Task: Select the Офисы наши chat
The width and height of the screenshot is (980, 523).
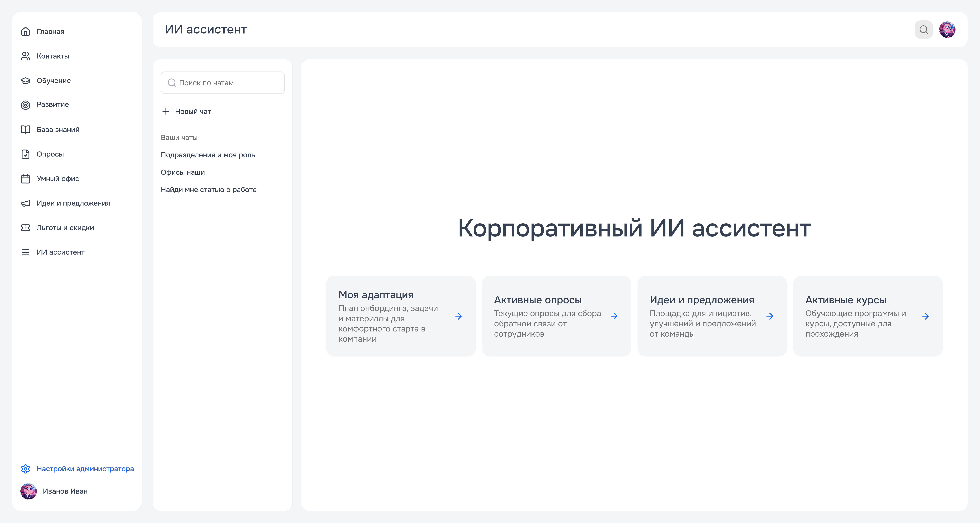Action: point(183,172)
